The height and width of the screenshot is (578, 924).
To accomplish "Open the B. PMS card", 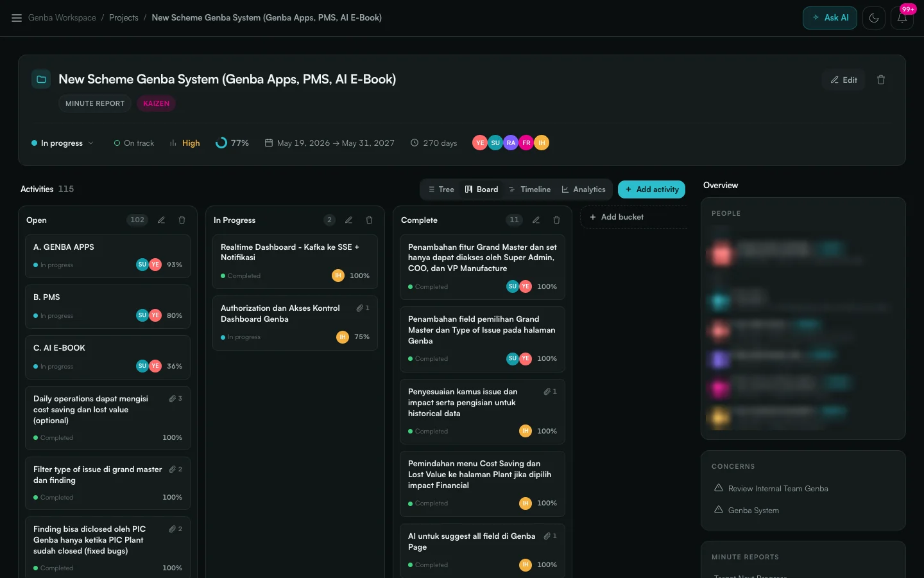I will tap(108, 307).
